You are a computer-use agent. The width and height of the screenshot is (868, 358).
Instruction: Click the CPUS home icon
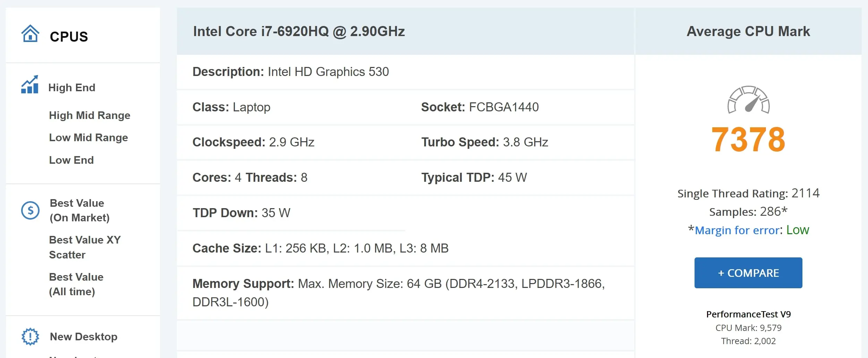click(x=30, y=34)
